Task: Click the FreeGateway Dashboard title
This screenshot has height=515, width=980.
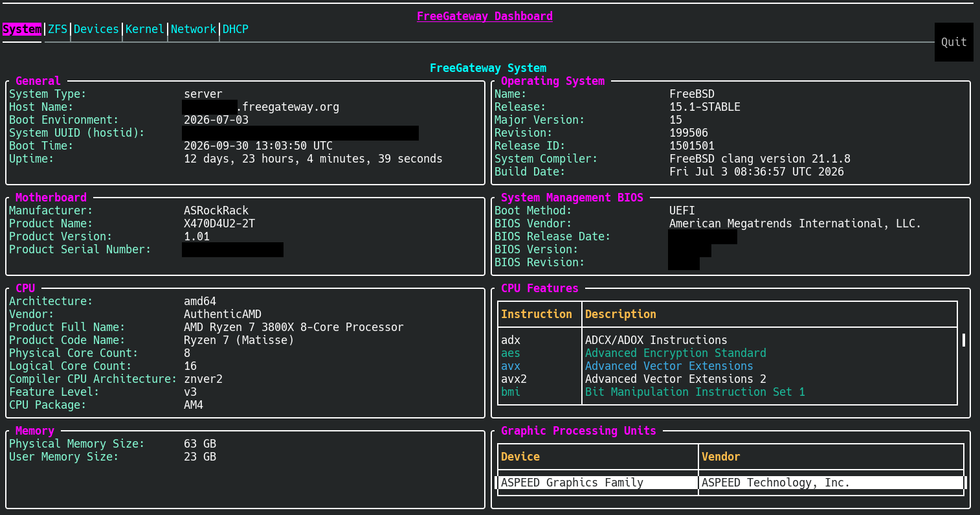Action: [485, 16]
